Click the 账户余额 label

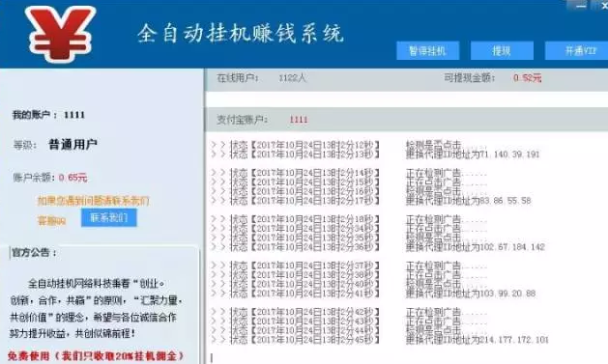[35, 178]
